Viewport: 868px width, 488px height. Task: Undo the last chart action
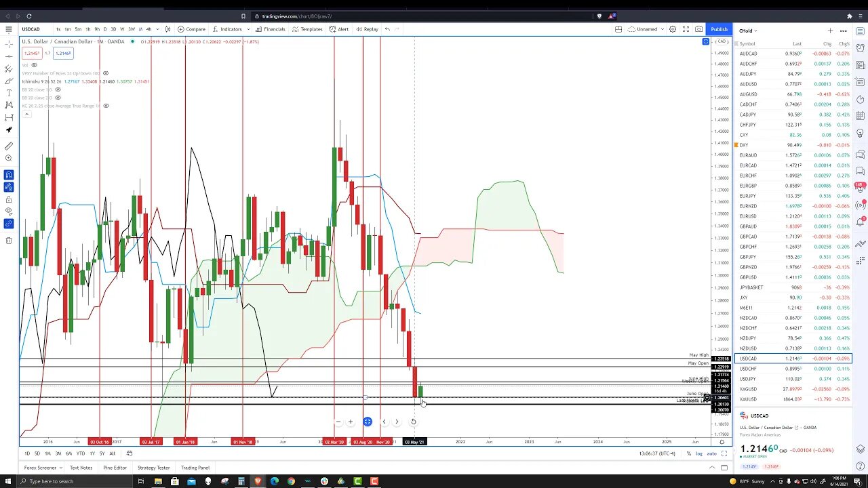[387, 29]
